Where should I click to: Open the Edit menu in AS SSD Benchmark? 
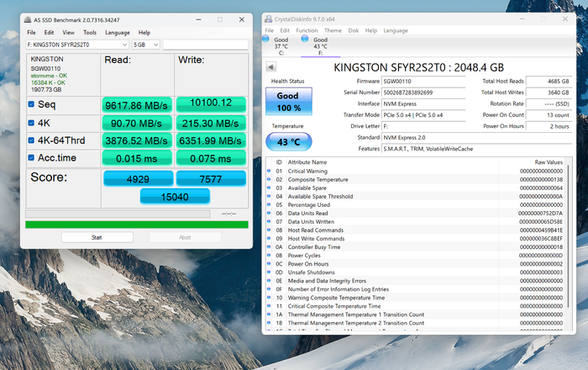point(49,33)
